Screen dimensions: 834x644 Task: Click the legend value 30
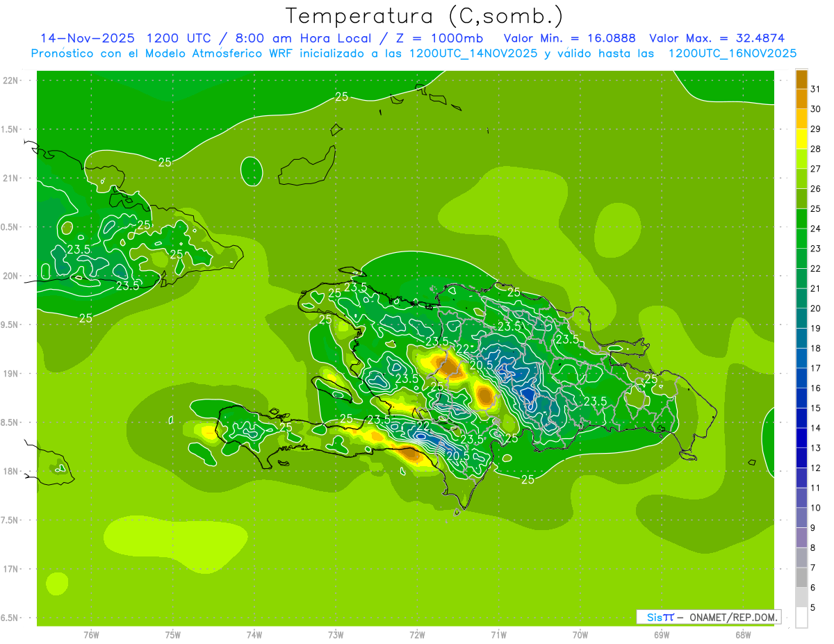815,109
